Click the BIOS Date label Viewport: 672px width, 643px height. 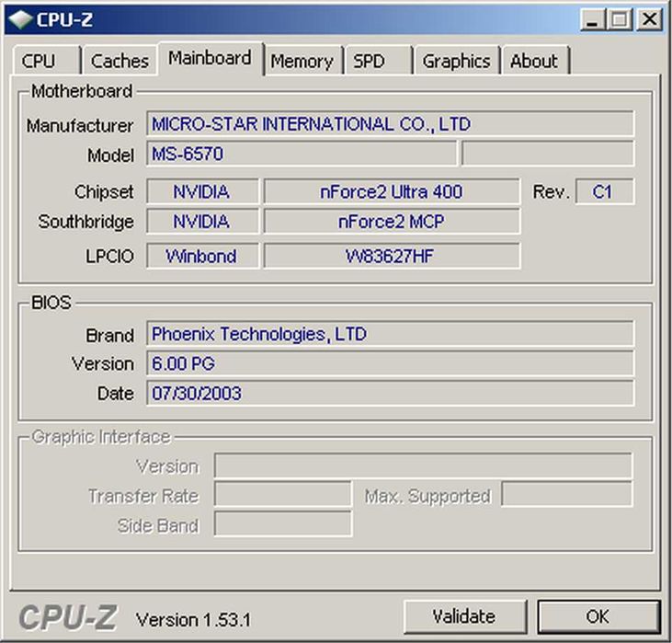tap(115, 394)
